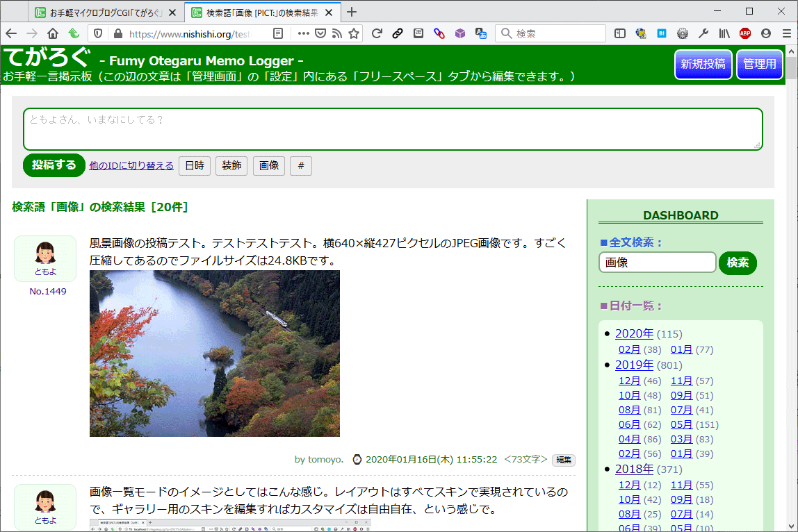Image resolution: width=798 pixels, height=532 pixels.
Task: Click the 装飾 decoration button
Action: pyautogui.click(x=231, y=166)
